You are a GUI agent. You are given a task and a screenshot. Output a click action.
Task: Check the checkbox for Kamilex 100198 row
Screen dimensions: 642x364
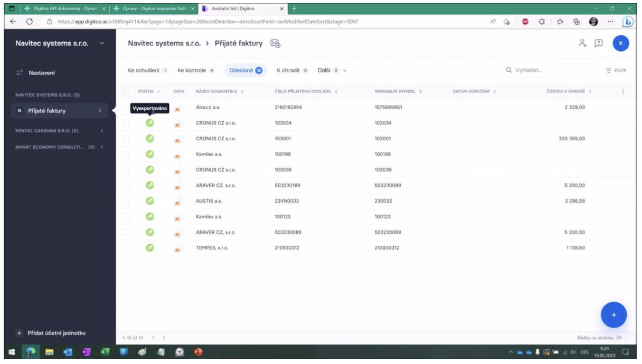(x=126, y=154)
